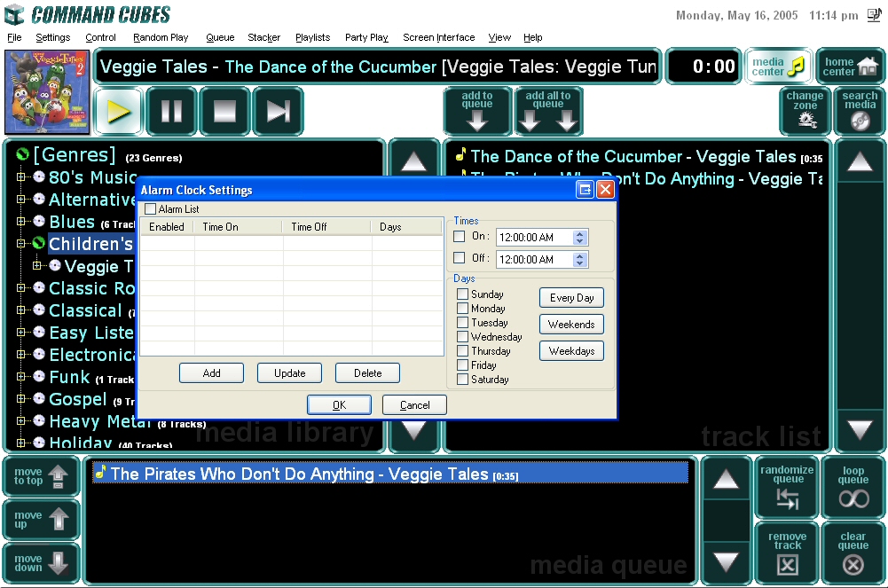Viewport: 888px width, 588px height.
Task: Open the Random Play menu
Action: pos(161,38)
